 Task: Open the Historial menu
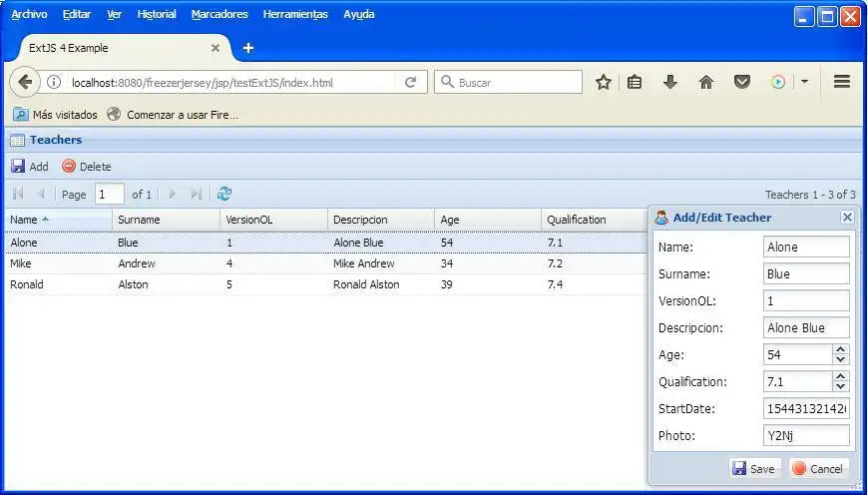(x=157, y=14)
